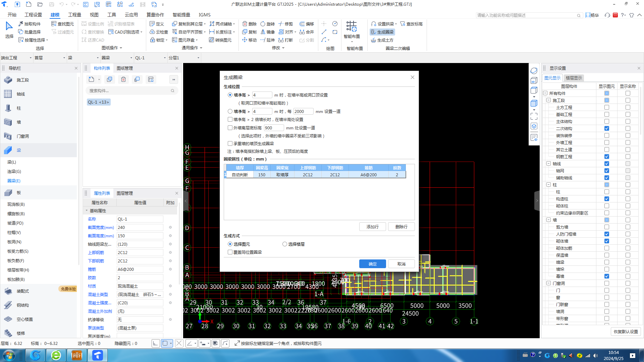644x362 pixels.
Task: Collapse the 基础属性 section
Action: pyautogui.click(x=87, y=210)
